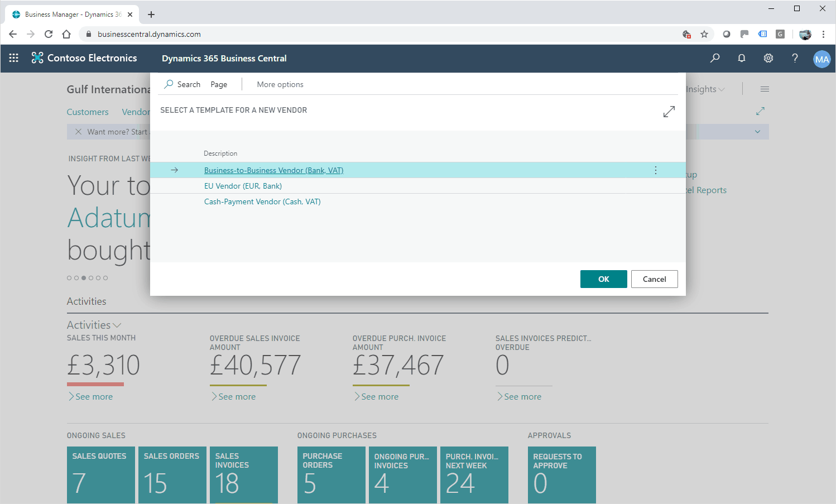
Task: Click the £3,310 sales this month figure
Action: coord(103,366)
